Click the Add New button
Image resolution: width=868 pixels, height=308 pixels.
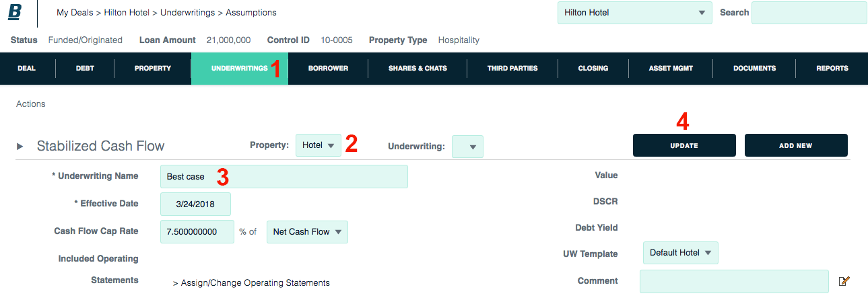coord(795,145)
